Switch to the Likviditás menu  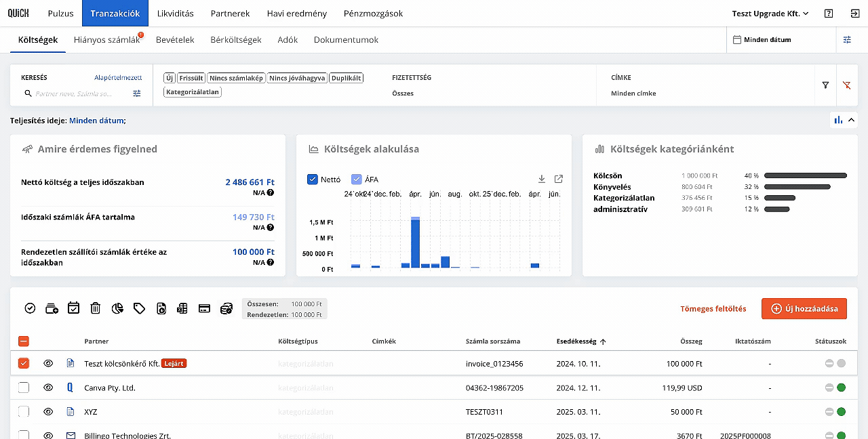point(175,14)
